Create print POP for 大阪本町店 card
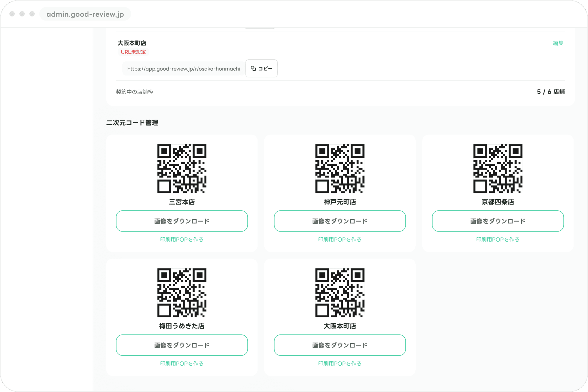 (x=340, y=363)
